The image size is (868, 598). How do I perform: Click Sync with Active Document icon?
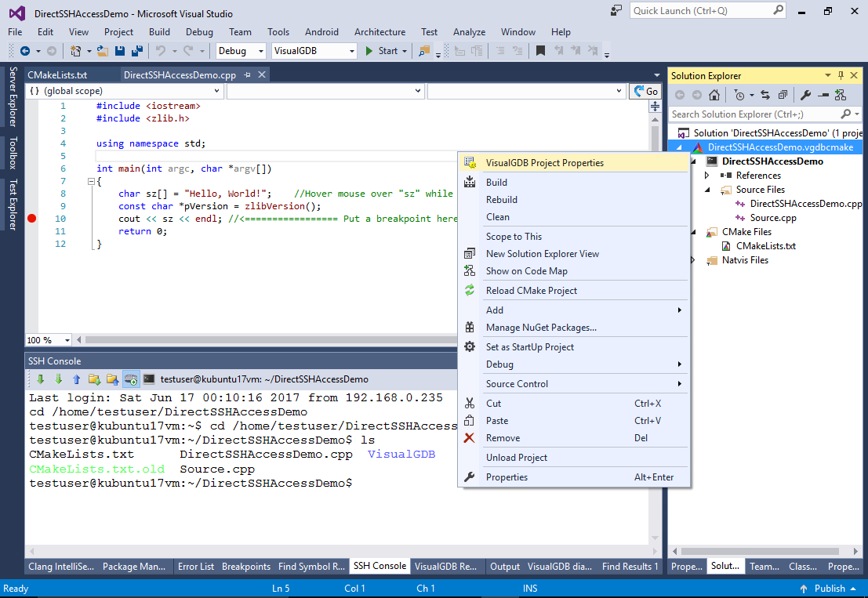pos(765,95)
